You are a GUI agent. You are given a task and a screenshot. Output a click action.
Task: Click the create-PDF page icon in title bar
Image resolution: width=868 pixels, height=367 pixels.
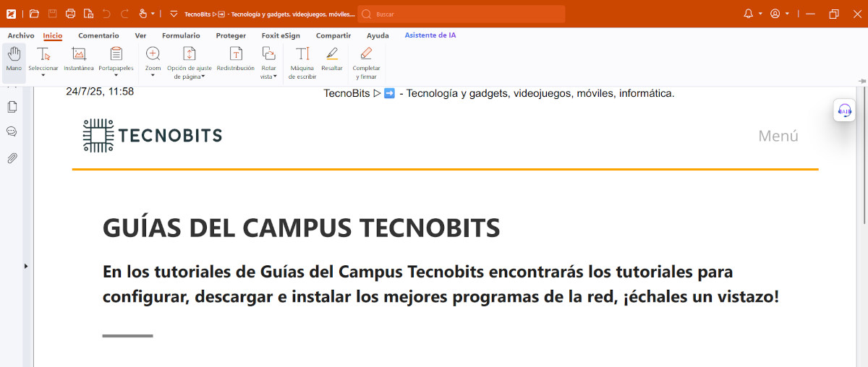(88, 14)
